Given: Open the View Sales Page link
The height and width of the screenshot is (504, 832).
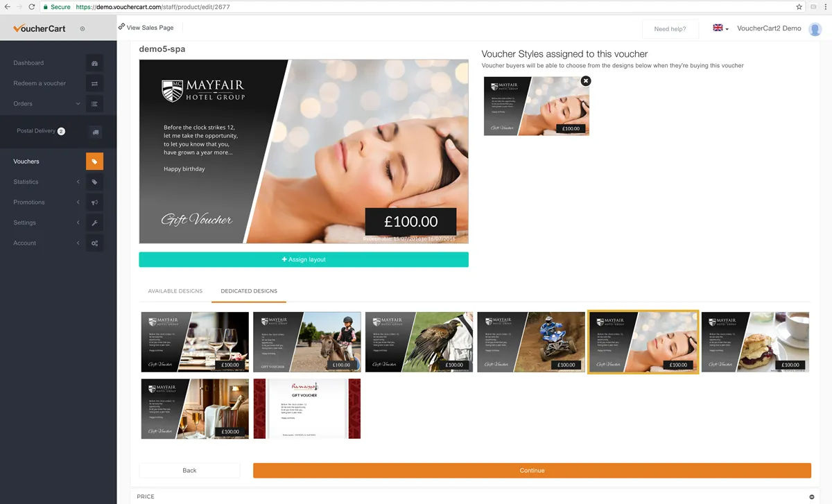Looking at the screenshot, I should pyautogui.click(x=146, y=28).
